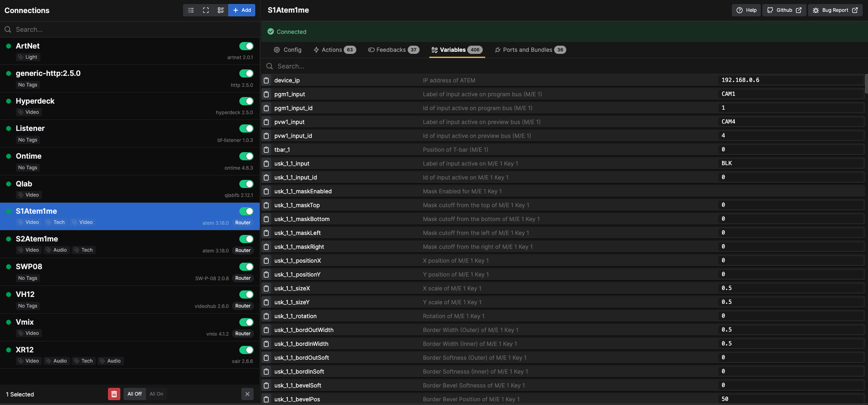Copy the usk_1_1_maskRight variable name
868x405 pixels.
266,247
